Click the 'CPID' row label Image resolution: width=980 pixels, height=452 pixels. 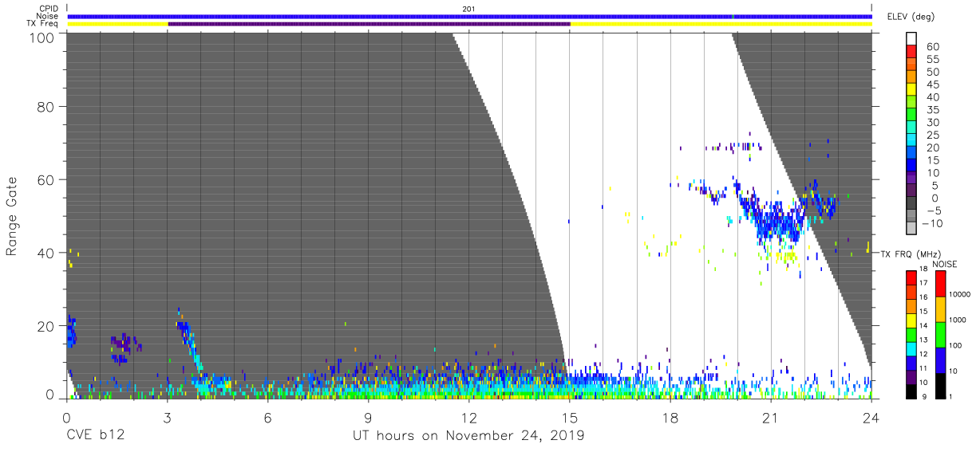49,9
